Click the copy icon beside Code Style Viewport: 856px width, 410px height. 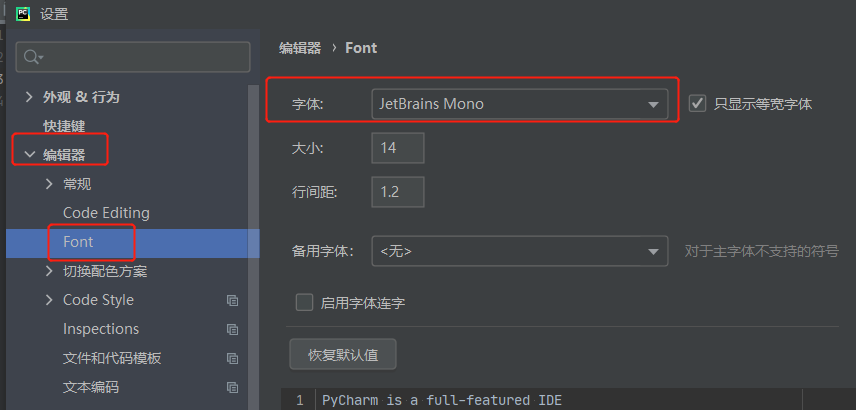click(x=233, y=300)
